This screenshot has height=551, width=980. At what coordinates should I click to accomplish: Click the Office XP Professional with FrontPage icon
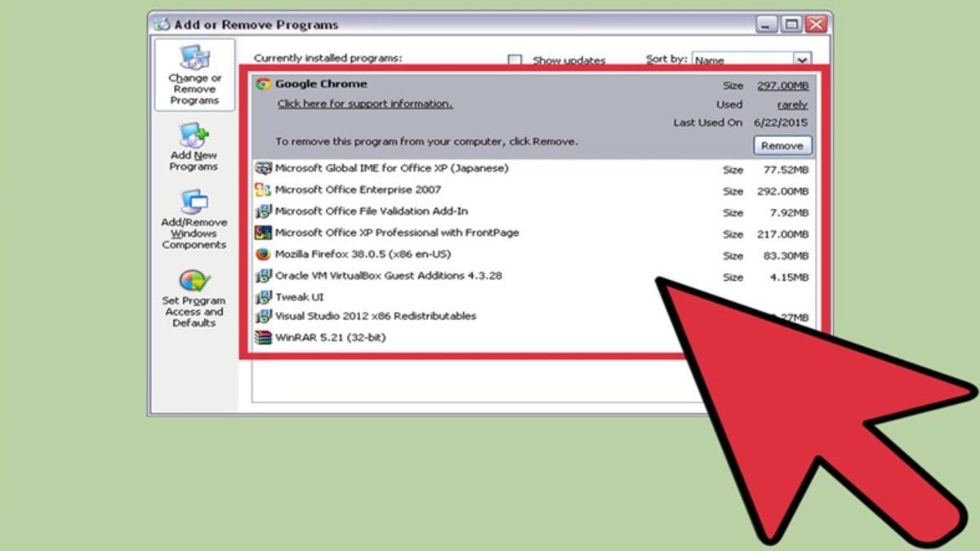pyautogui.click(x=264, y=233)
